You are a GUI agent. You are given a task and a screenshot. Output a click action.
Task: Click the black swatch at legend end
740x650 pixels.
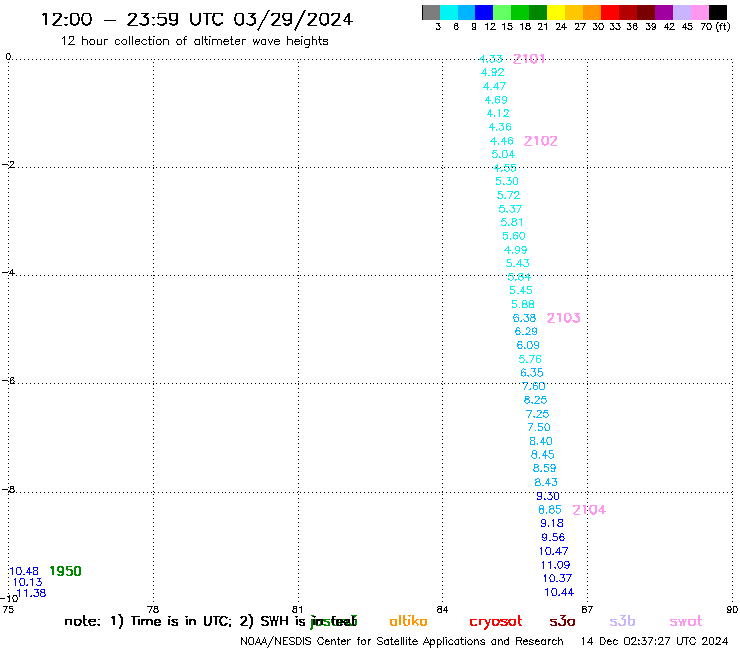(717, 12)
